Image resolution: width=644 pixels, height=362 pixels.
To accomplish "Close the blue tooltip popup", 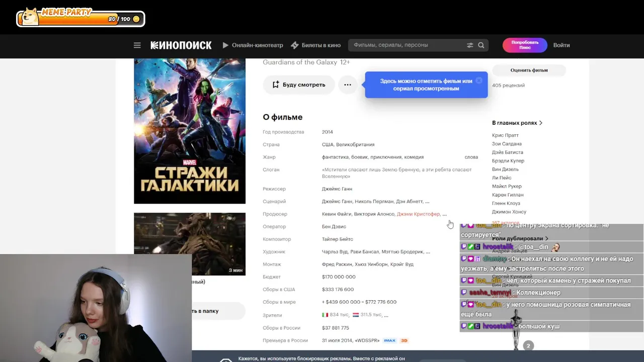I will click(479, 80).
